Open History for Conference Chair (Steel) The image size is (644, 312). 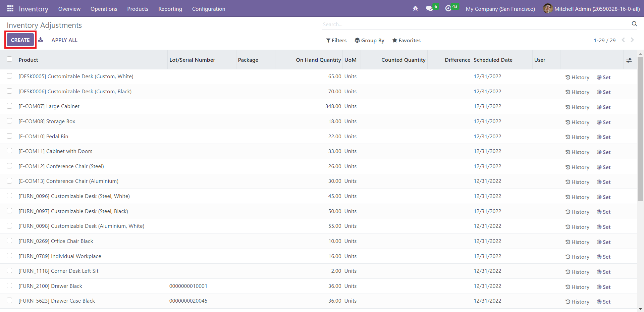(x=577, y=167)
